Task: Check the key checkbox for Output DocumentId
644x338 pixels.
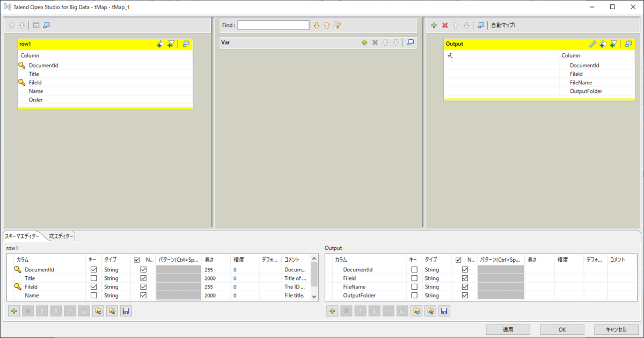Action: 414,270
